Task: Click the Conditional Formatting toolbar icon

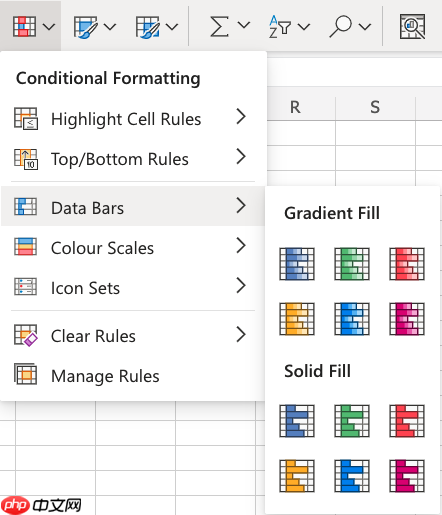Action: (24, 26)
